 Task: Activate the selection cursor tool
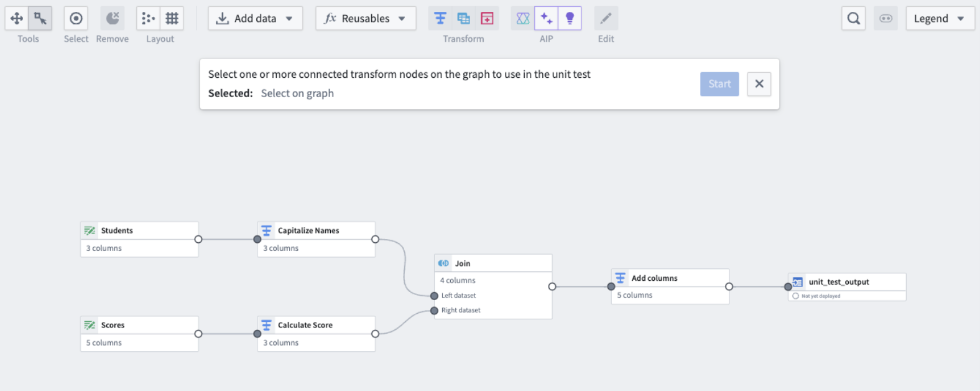40,19
